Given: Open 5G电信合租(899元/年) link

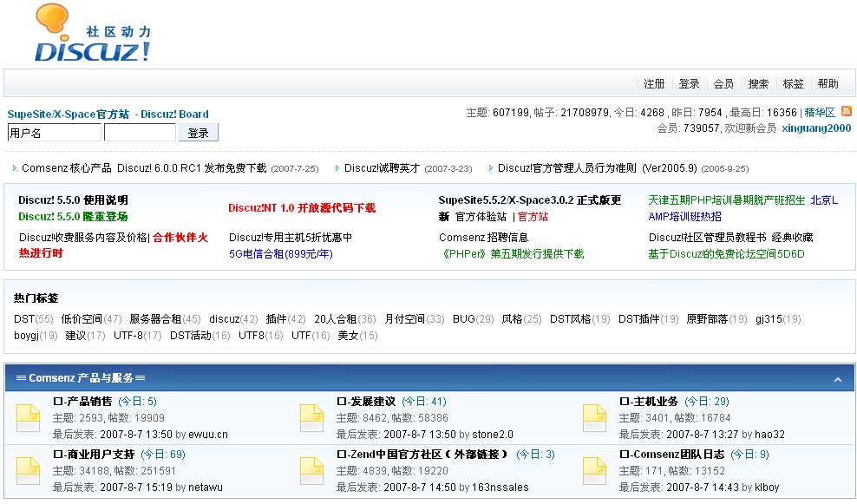Looking at the screenshot, I should pyautogui.click(x=281, y=253).
